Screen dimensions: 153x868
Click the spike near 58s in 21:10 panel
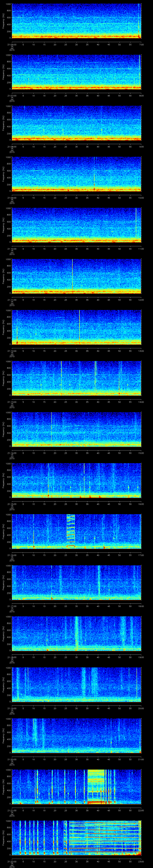coord(136,224)
